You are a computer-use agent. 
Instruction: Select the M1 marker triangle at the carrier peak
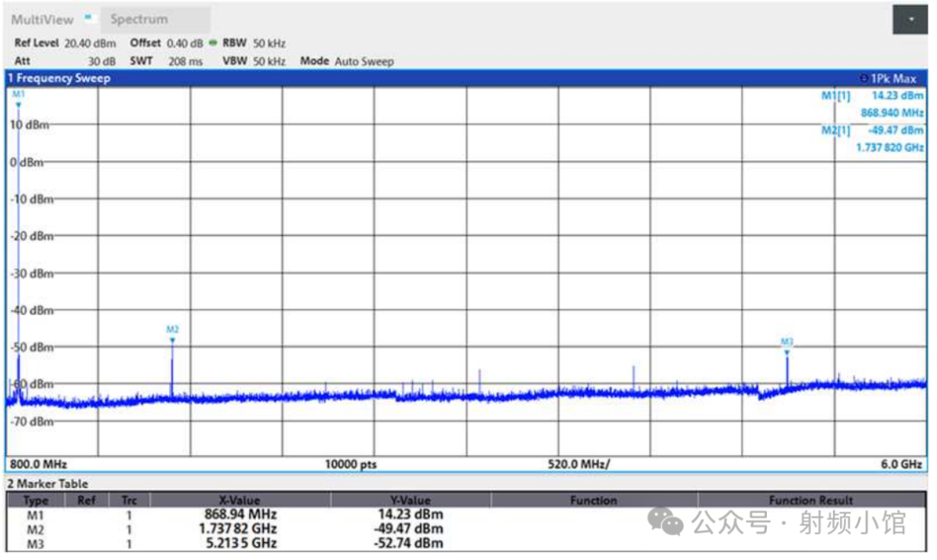click(18, 103)
